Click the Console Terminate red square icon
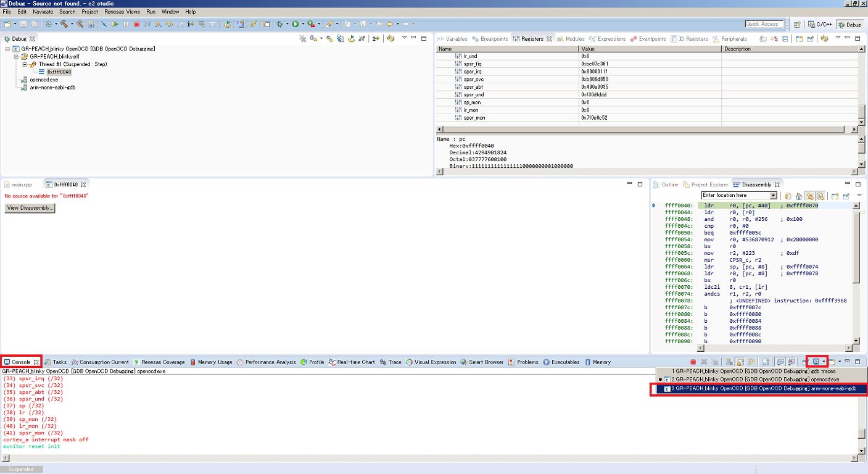This screenshot has width=868, height=474. coord(693,362)
